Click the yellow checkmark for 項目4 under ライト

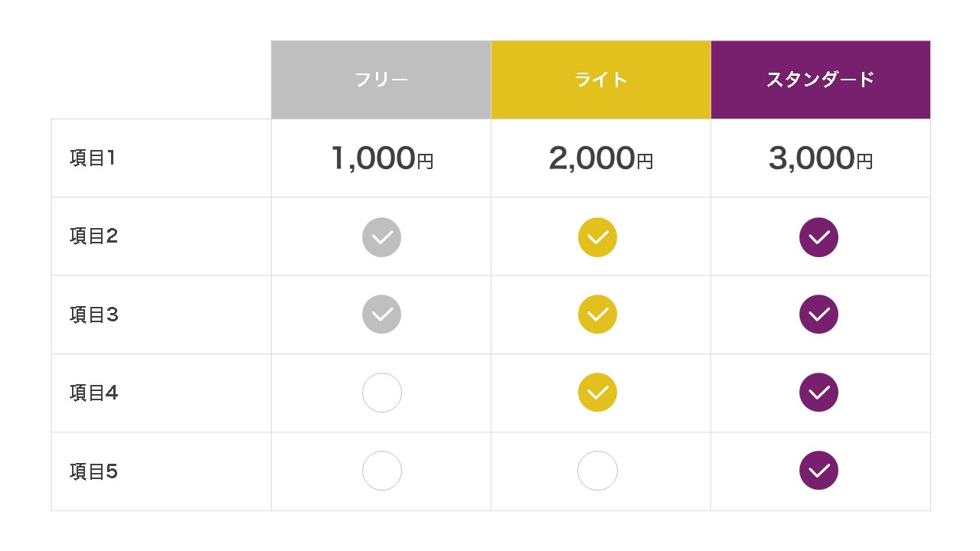(597, 393)
